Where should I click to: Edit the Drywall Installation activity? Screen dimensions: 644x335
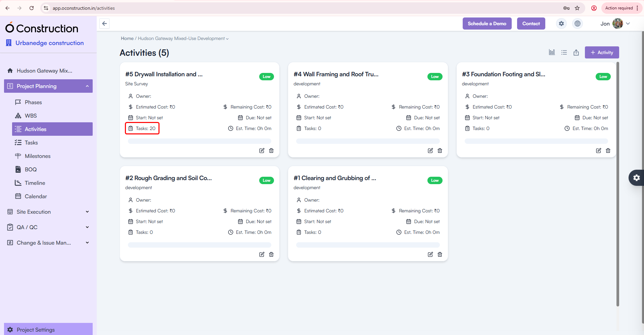tap(262, 151)
